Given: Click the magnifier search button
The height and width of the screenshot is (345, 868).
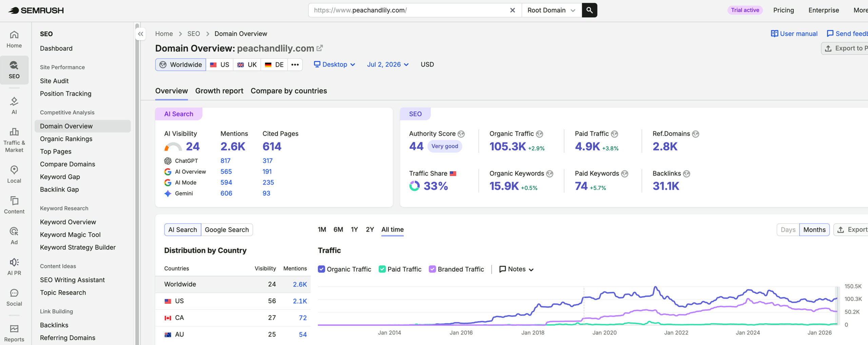Looking at the screenshot, I should (x=589, y=10).
